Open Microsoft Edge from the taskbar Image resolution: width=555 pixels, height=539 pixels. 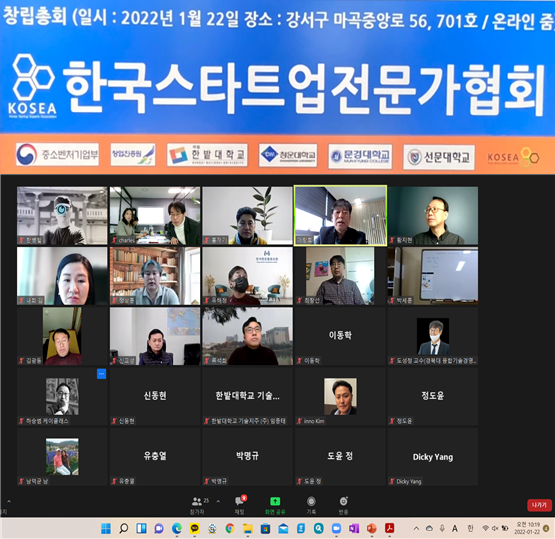click(x=177, y=529)
